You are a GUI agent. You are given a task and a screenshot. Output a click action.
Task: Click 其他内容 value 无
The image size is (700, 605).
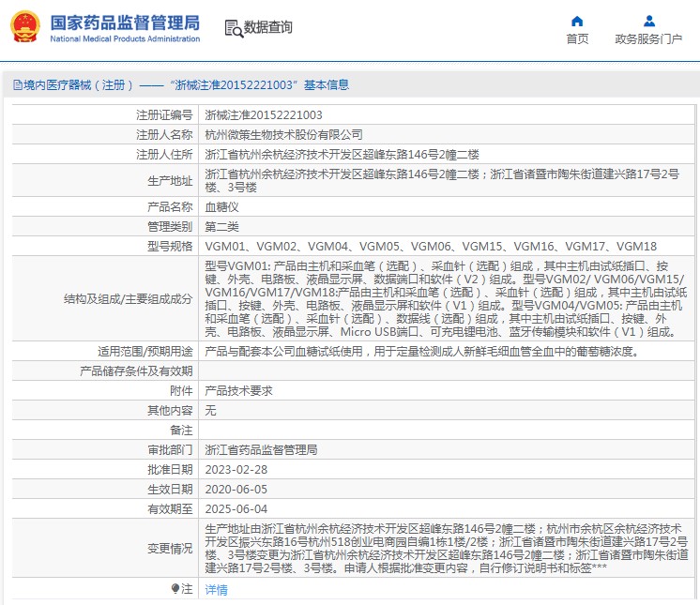(210, 411)
